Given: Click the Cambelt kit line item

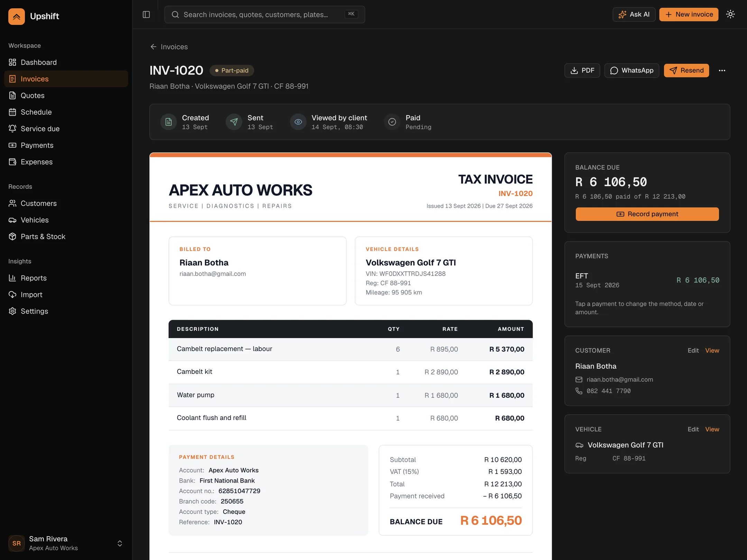Looking at the screenshot, I should 350,372.
